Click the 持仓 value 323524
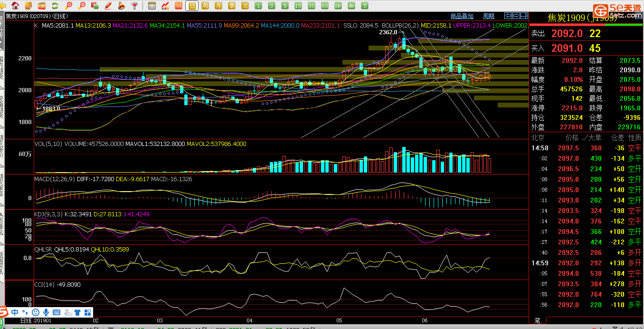 click(x=570, y=117)
